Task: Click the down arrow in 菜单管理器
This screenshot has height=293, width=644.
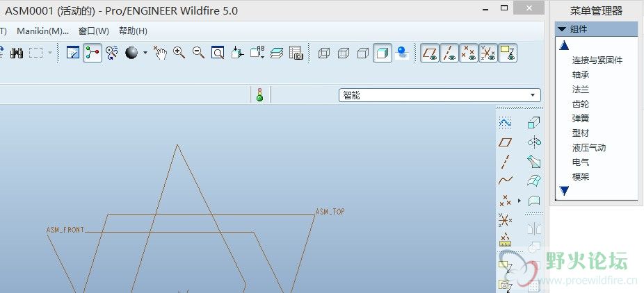Action: (564, 190)
